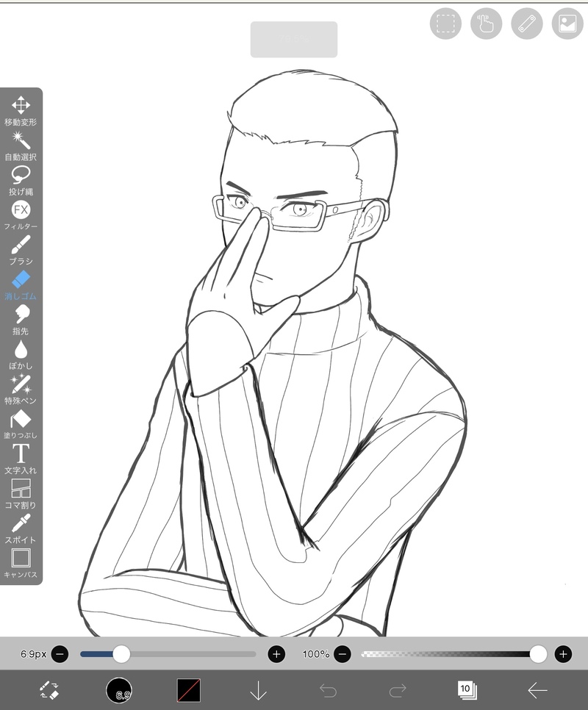Go back with the left arrow
The width and height of the screenshot is (588, 710).
pyautogui.click(x=537, y=691)
